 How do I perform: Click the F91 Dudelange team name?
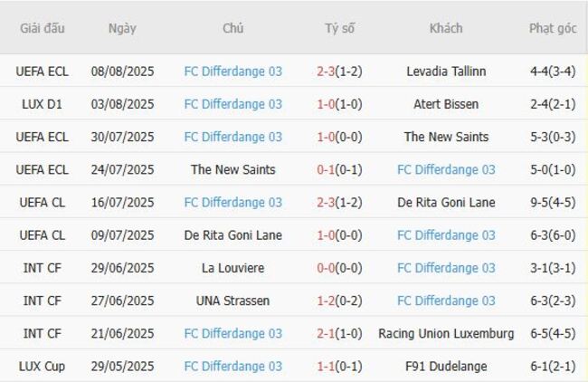click(x=446, y=367)
